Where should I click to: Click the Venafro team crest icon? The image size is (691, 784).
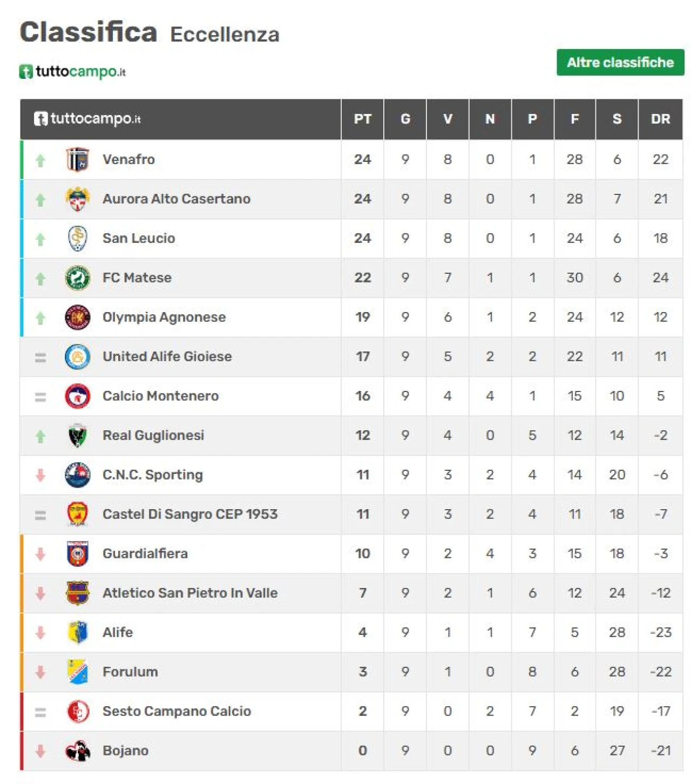tap(77, 160)
